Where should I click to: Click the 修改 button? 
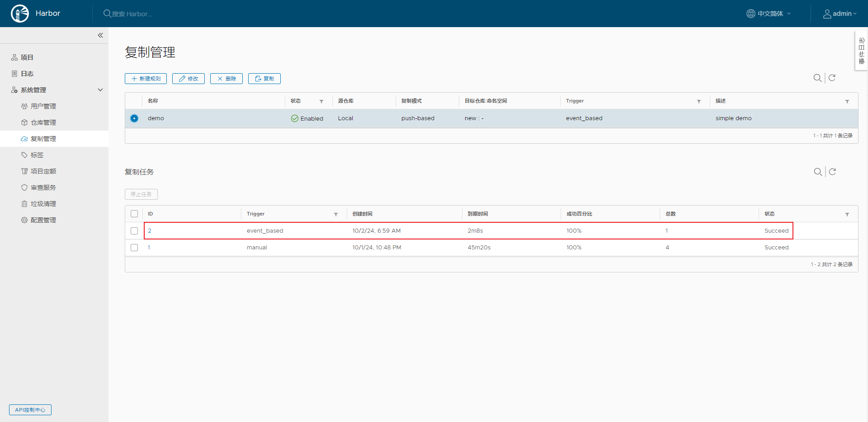pos(189,79)
